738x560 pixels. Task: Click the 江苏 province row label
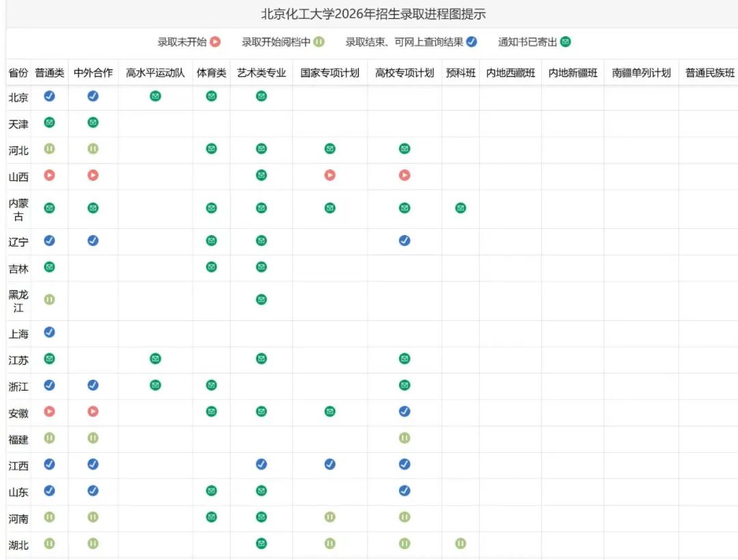(x=18, y=360)
